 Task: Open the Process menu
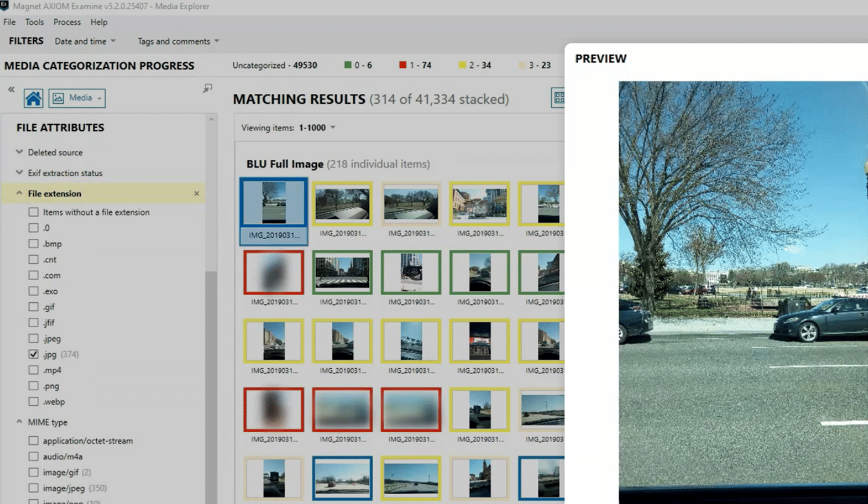67,22
